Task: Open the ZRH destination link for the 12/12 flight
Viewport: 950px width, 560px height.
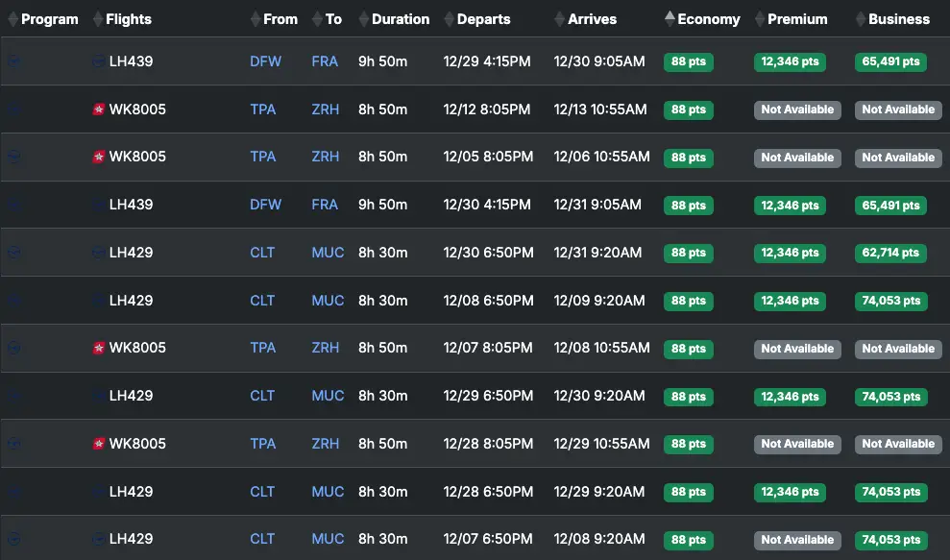Action: pos(326,110)
